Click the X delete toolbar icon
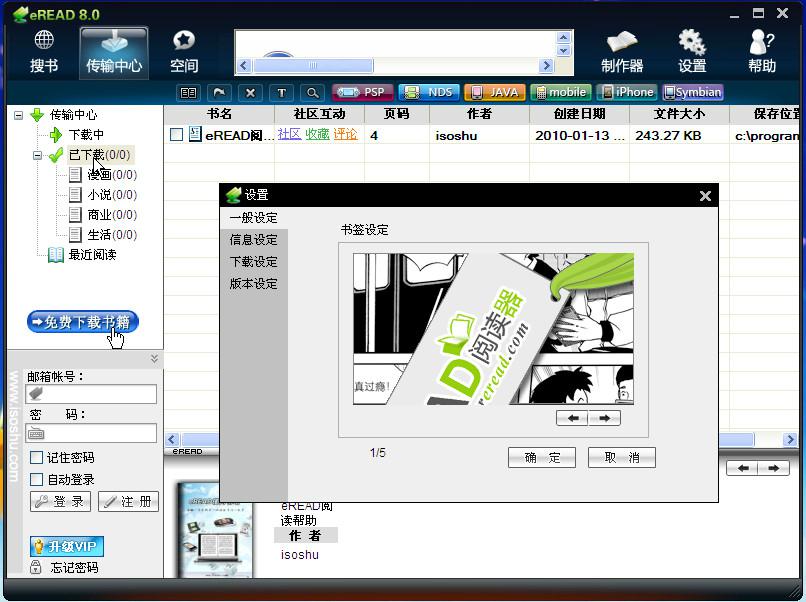This screenshot has height=602, width=806. point(250,93)
